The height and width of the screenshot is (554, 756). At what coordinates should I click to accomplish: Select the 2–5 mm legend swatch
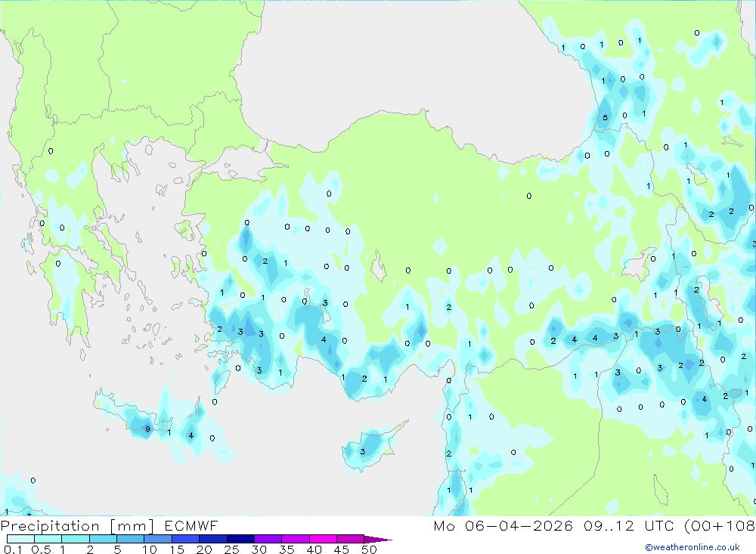click(x=103, y=539)
